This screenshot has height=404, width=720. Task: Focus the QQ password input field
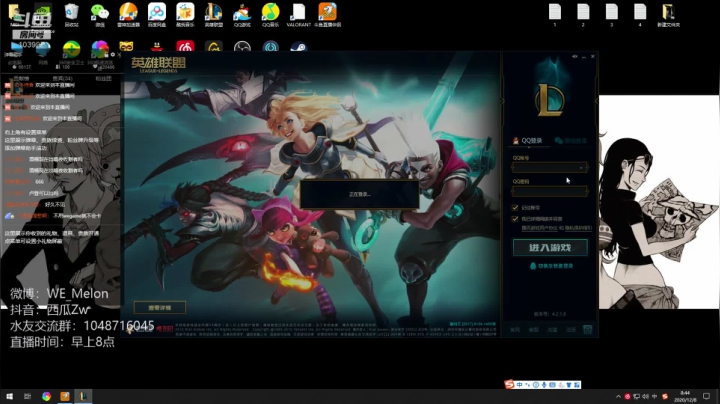point(550,191)
